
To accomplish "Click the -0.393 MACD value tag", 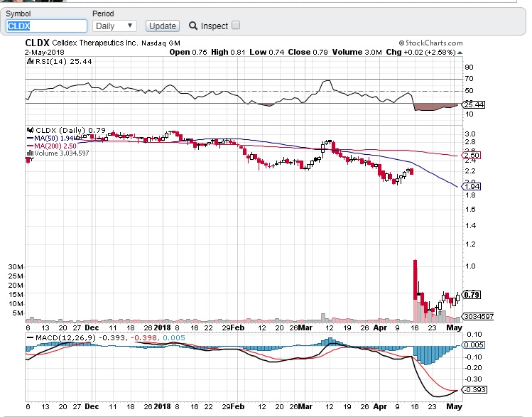I will click(x=474, y=389).
